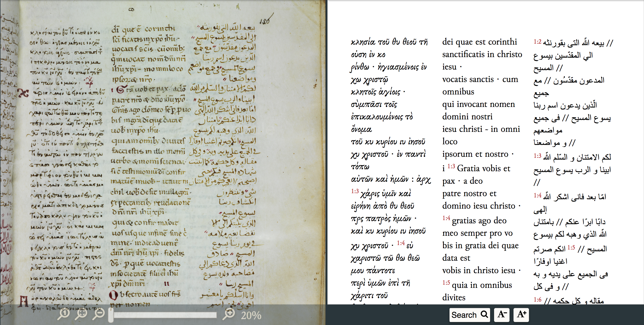Image resolution: width=644 pixels, height=325 pixels.
Task: Click the Greek line 'χάριτι τοῦ'
Action: (369, 296)
